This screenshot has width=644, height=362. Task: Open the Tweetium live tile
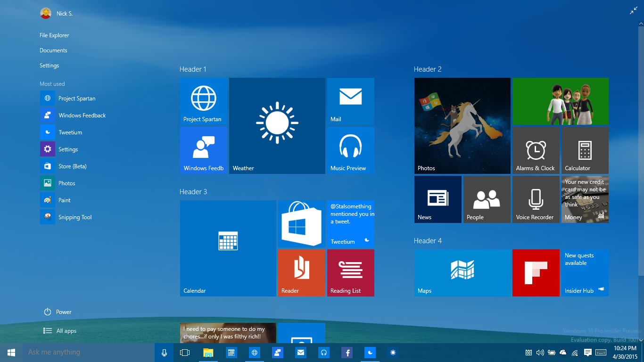351,224
